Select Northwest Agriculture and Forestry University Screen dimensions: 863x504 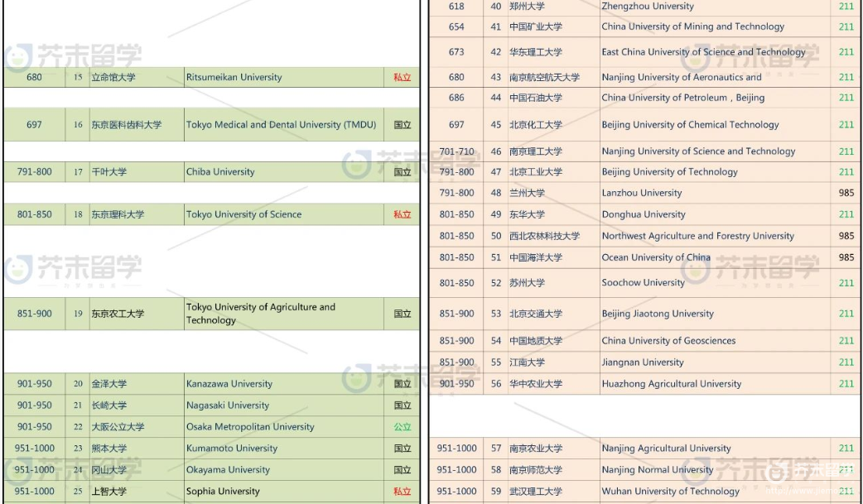(698, 236)
